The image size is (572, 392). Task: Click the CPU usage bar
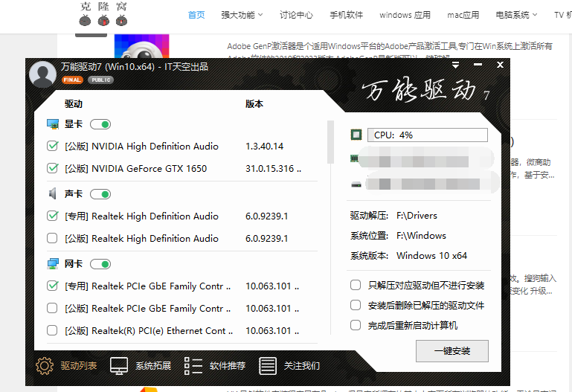pyautogui.click(x=427, y=135)
